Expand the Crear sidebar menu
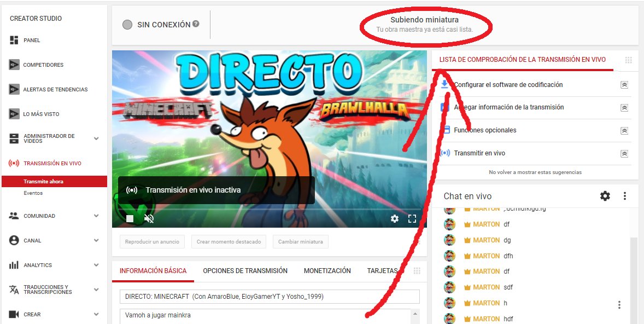The height and width of the screenshot is (324, 644). (97, 315)
